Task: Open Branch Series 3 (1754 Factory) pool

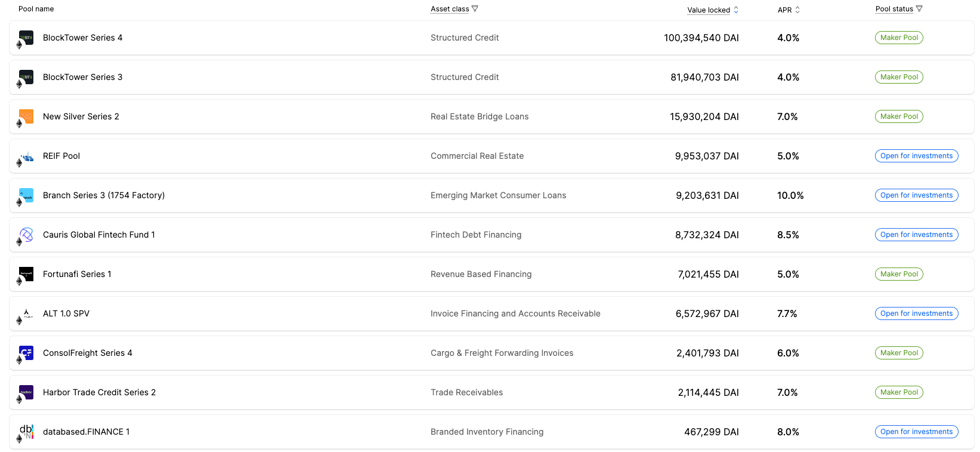Action: coord(104,195)
